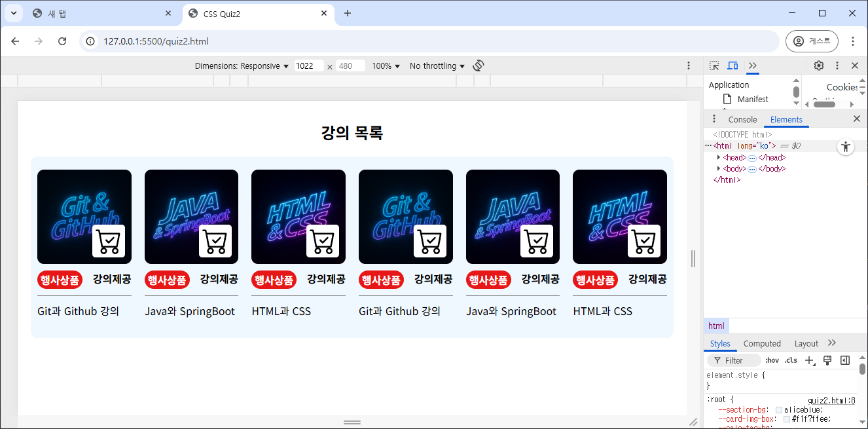Viewport: 868px width, 429px height.
Task: Toggle the :hov element state option
Action: (772, 360)
